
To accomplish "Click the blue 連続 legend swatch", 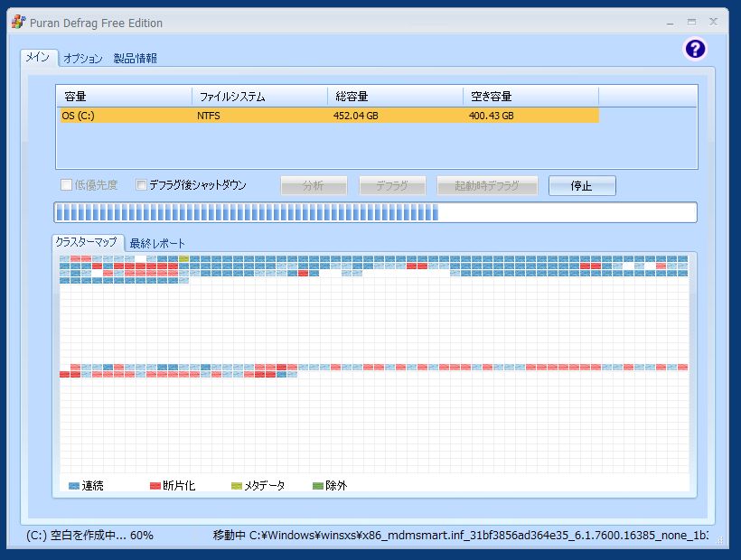I will pyautogui.click(x=74, y=486).
